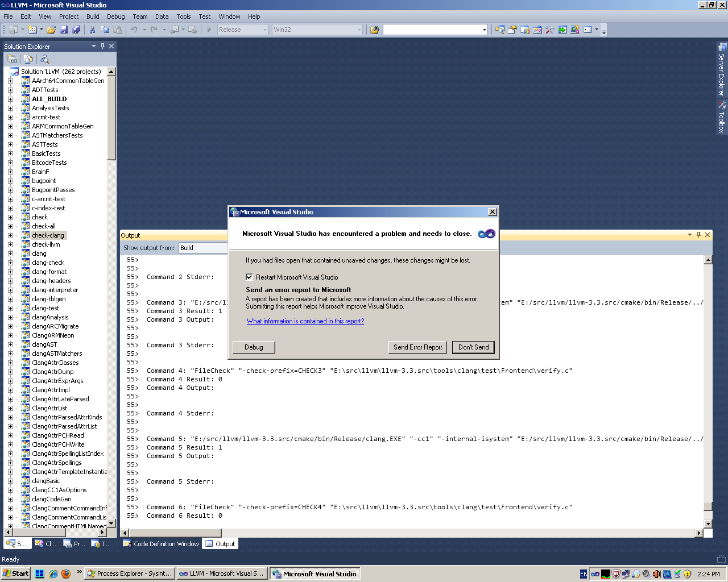Image resolution: width=728 pixels, height=582 pixels.
Task: Click the Redo arrow icon
Action: 154,30
